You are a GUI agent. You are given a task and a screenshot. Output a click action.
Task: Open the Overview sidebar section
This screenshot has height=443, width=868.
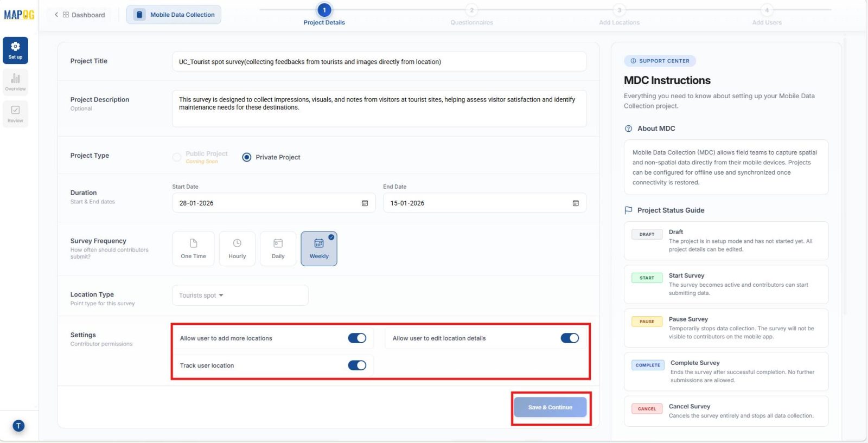(x=15, y=82)
